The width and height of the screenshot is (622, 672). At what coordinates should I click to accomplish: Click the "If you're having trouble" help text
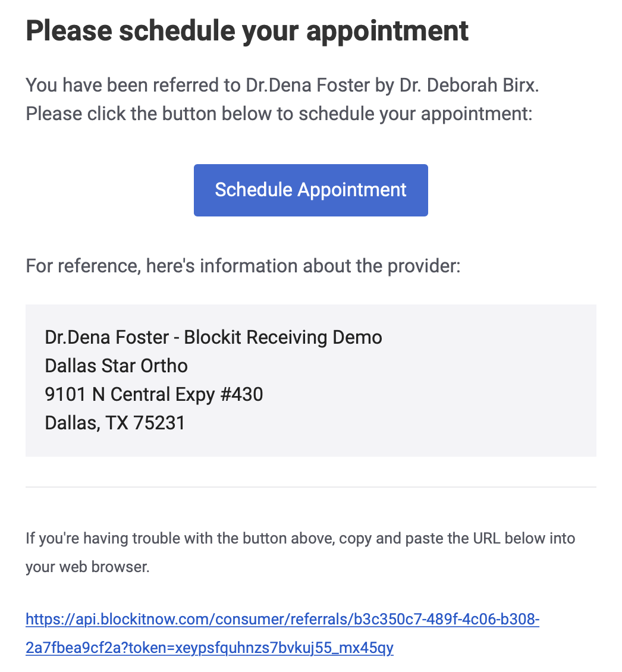[x=300, y=538]
